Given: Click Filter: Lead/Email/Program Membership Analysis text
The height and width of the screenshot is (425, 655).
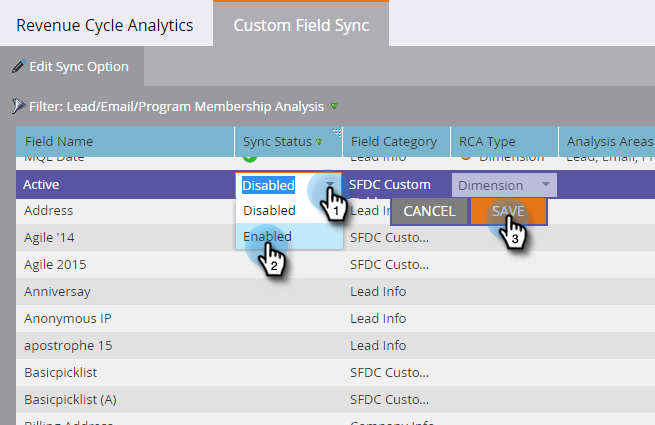Looking at the screenshot, I should 177,107.
